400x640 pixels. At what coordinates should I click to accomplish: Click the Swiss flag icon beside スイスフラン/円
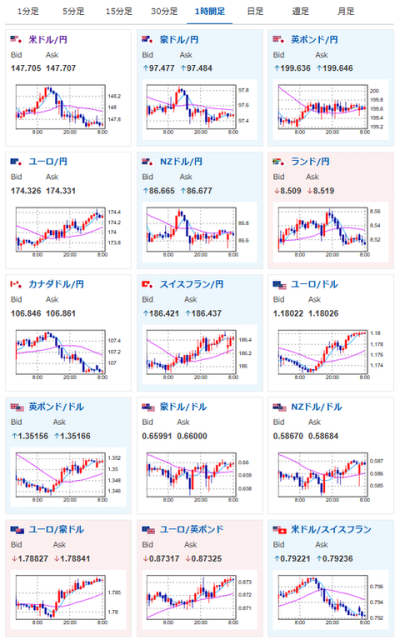point(147,284)
